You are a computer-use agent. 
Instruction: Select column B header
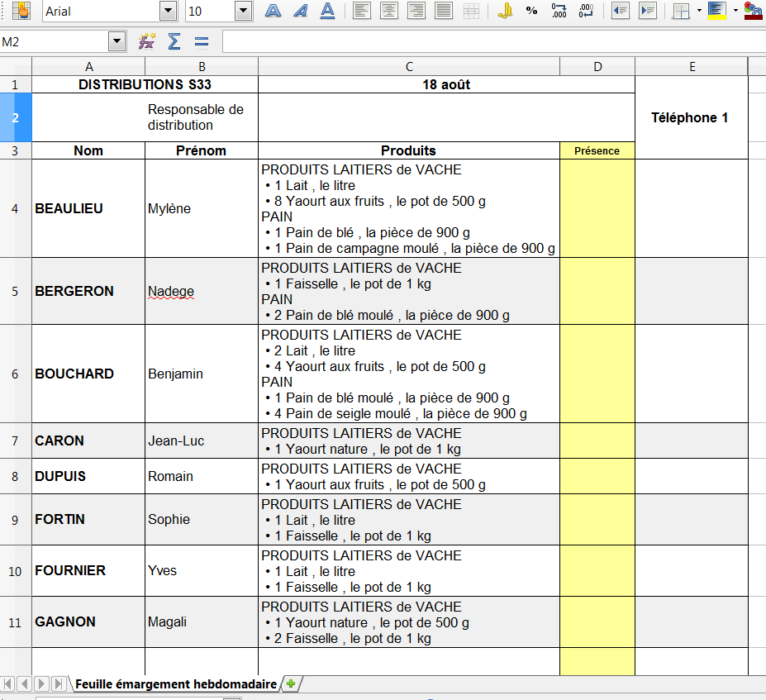[x=202, y=66]
